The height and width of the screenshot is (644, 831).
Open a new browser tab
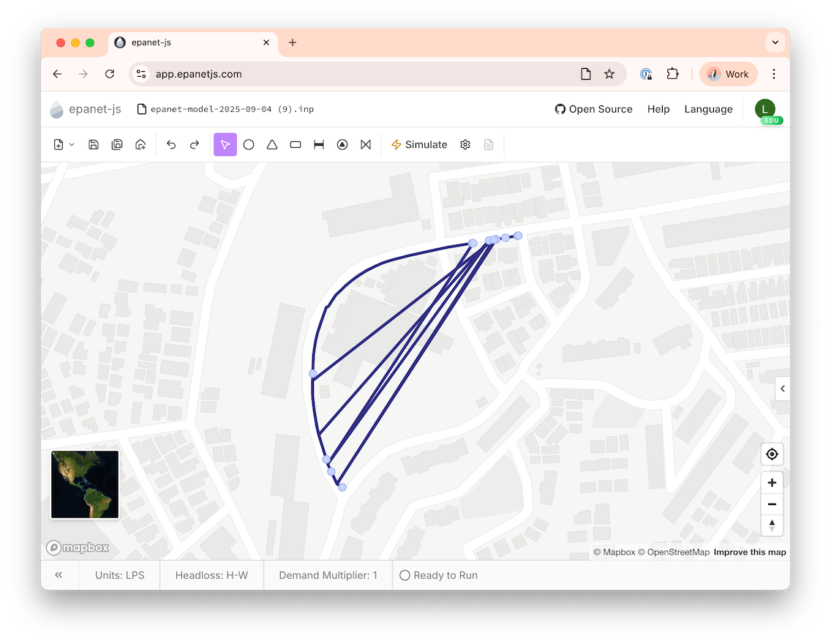click(x=293, y=42)
